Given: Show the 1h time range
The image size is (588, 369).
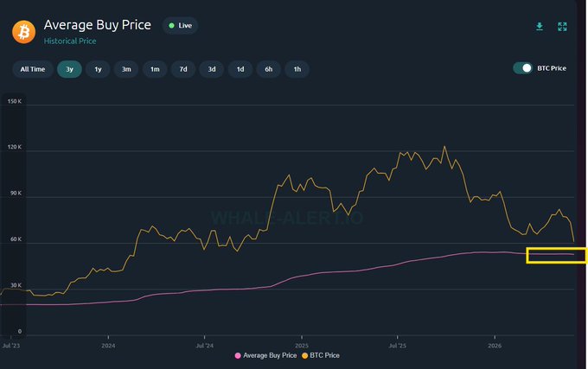Looking at the screenshot, I should coord(297,69).
